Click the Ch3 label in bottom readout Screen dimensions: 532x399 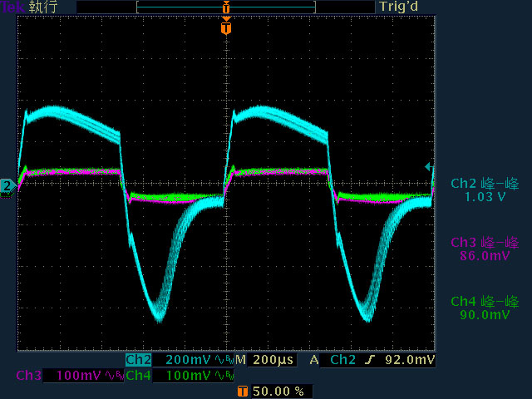(28, 376)
